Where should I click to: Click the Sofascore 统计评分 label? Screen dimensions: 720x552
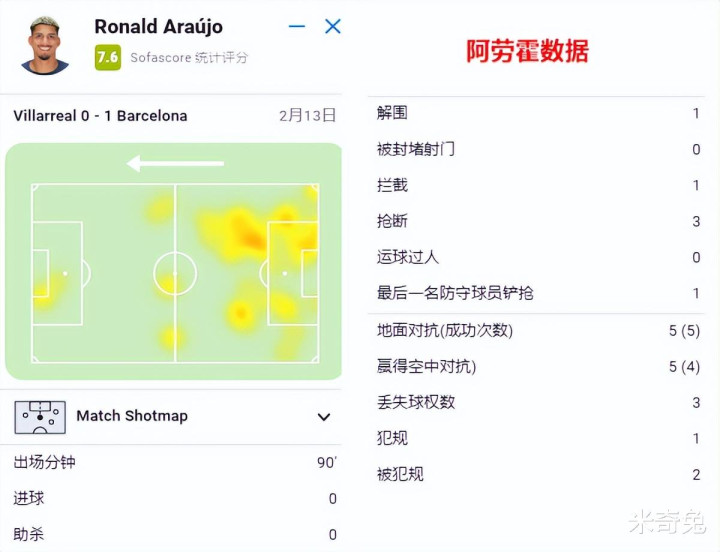189,58
